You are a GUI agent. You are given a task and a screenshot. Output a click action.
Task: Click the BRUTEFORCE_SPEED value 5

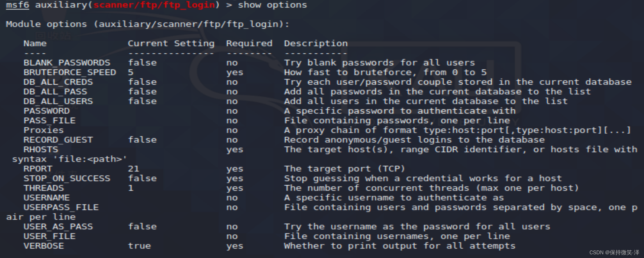point(131,73)
